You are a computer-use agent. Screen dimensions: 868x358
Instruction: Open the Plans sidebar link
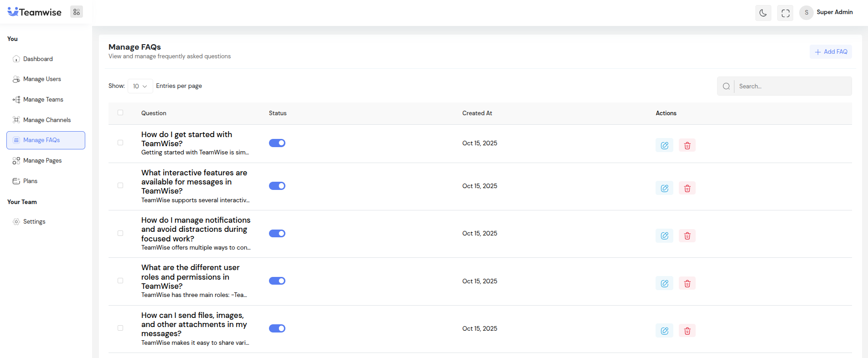click(30, 181)
